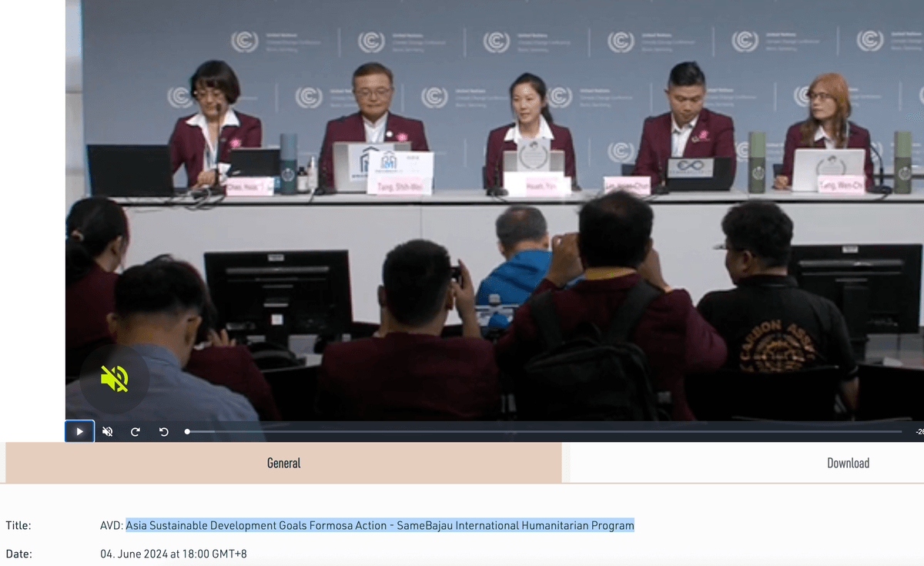Play the video with the play button
This screenshot has height=566, width=924.
[x=79, y=431]
